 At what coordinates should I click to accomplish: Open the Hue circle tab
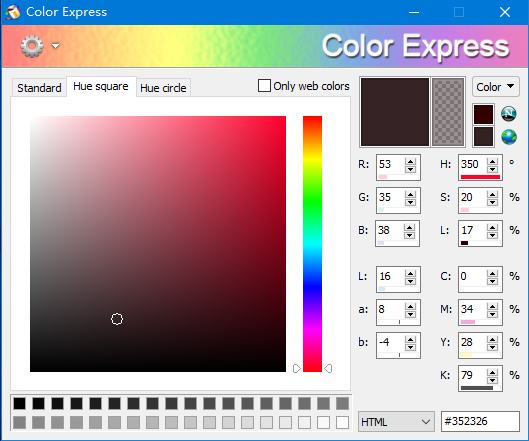pyautogui.click(x=163, y=88)
